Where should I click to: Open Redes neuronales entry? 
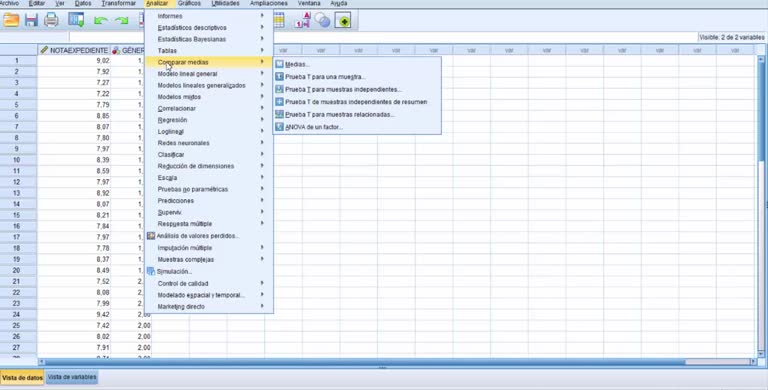(x=209, y=143)
